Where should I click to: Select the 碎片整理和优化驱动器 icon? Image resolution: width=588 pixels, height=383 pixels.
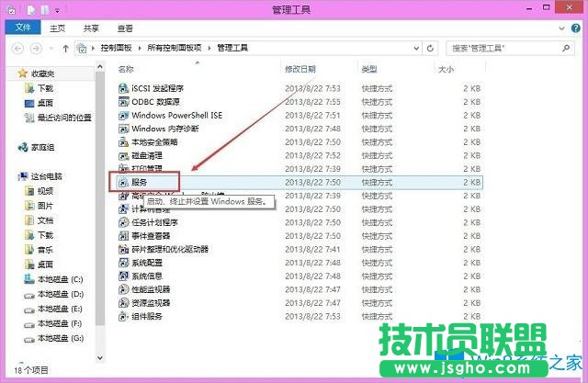(x=123, y=249)
